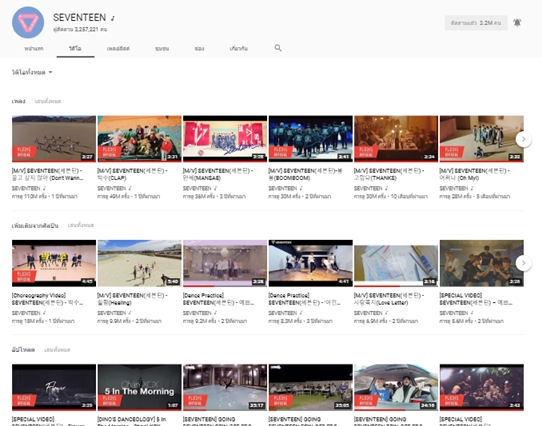The image size is (542, 426).
Task: Open the 5 In The Morning thumbnail
Action: 139,387
